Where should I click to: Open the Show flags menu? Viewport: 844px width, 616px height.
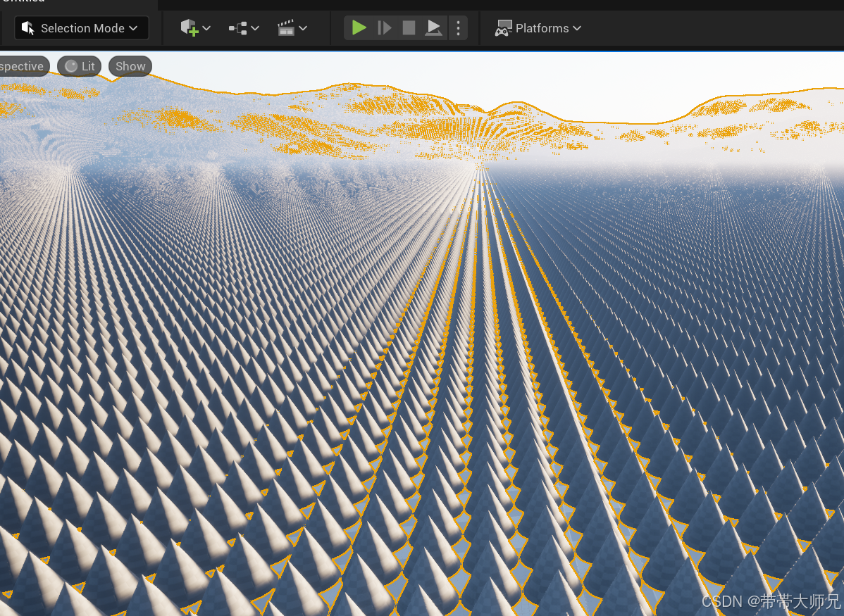[130, 66]
